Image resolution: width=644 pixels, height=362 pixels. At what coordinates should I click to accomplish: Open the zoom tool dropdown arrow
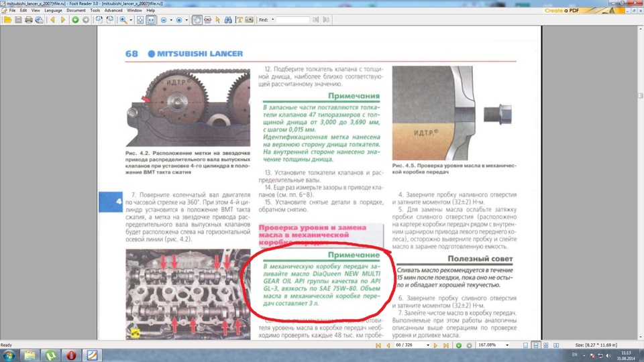[131, 19]
